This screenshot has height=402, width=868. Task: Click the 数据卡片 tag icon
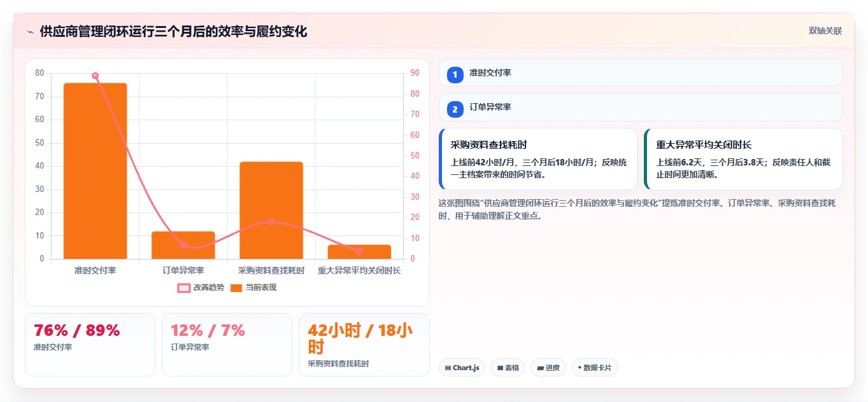[580, 368]
